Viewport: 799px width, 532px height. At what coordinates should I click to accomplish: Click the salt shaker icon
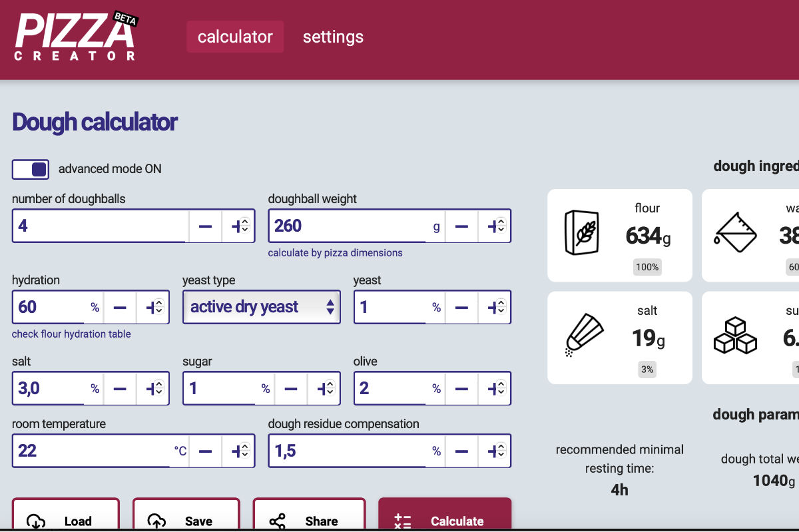point(584,336)
